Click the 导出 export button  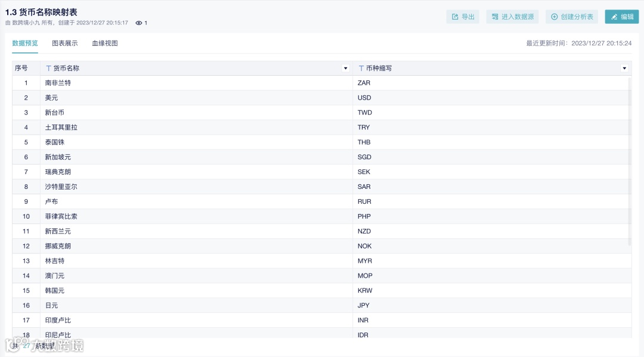click(x=463, y=17)
